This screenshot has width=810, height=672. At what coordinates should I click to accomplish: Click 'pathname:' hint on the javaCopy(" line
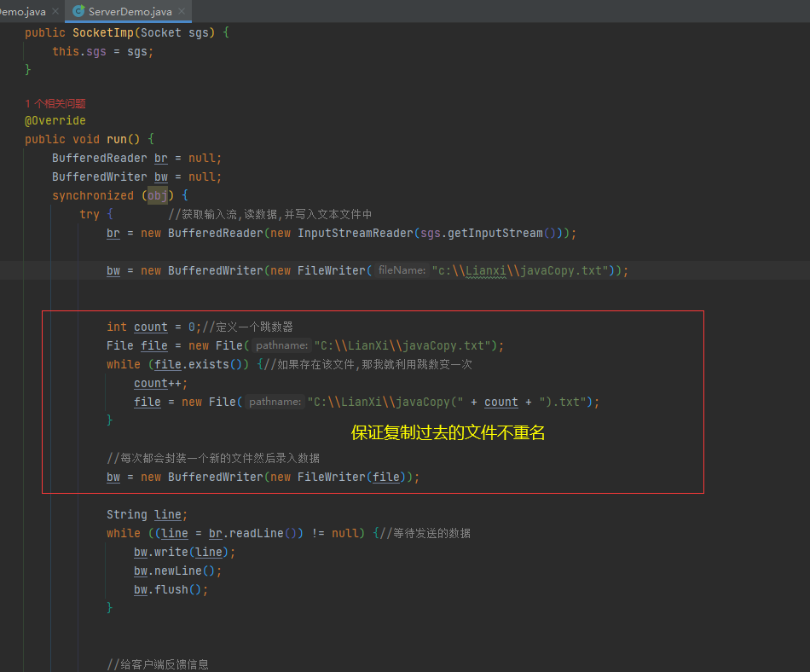(275, 402)
